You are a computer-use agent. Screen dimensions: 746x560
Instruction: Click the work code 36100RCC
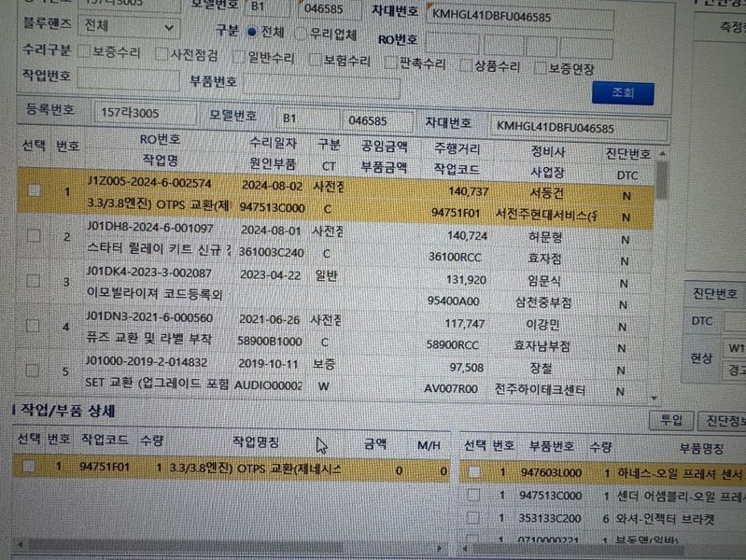(x=455, y=257)
